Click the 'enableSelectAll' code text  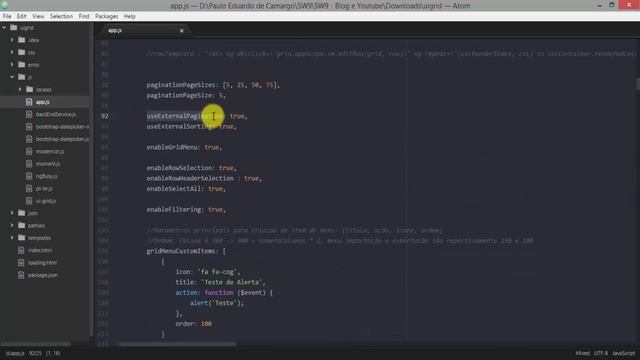(x=174, y=189)
